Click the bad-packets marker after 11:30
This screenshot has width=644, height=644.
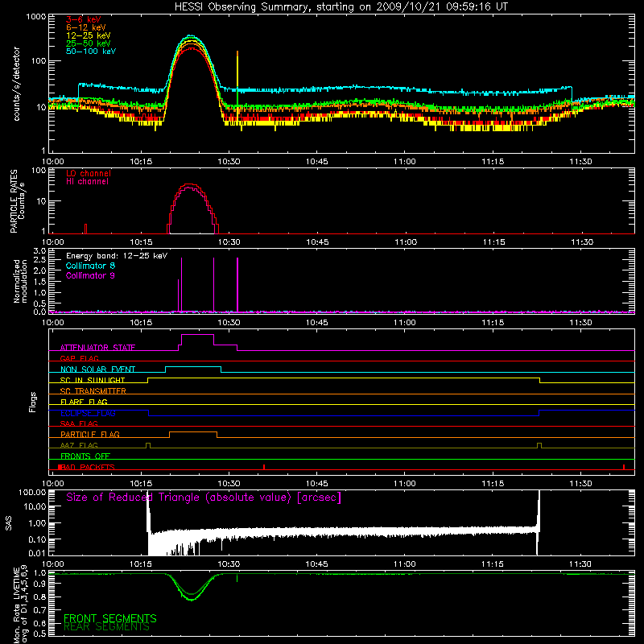click(x=624, y=467)
